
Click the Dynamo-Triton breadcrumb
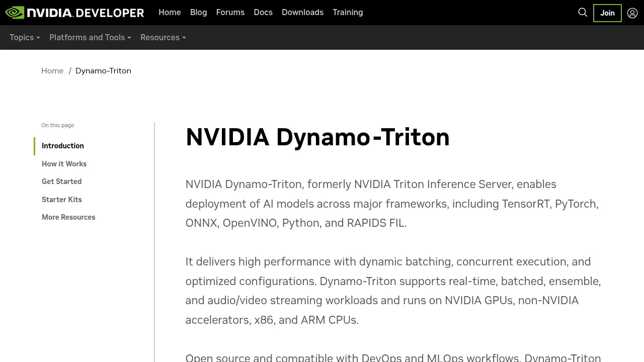(103, 71)
